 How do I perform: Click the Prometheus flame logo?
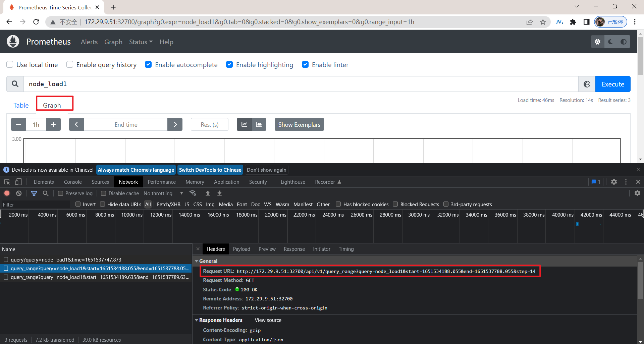point(13,42)
